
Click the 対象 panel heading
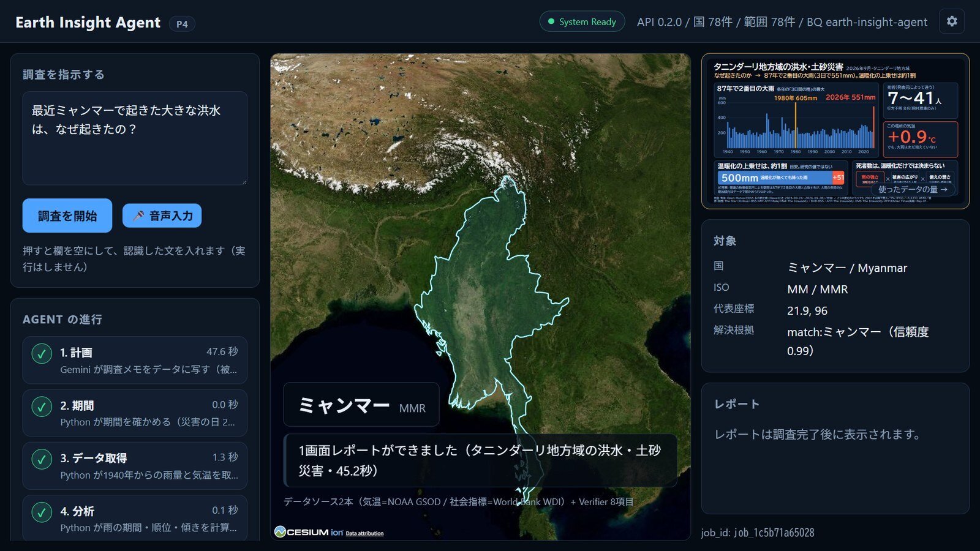tap(725, 241)
